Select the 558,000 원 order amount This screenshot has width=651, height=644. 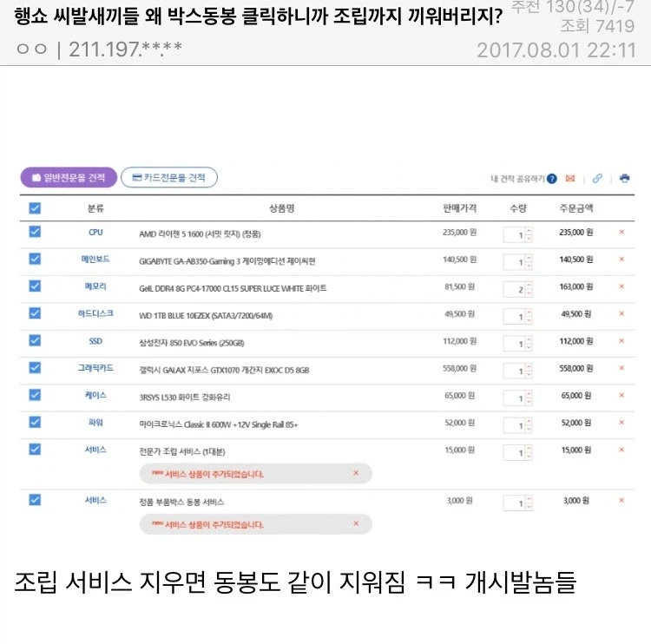(575, 368)
